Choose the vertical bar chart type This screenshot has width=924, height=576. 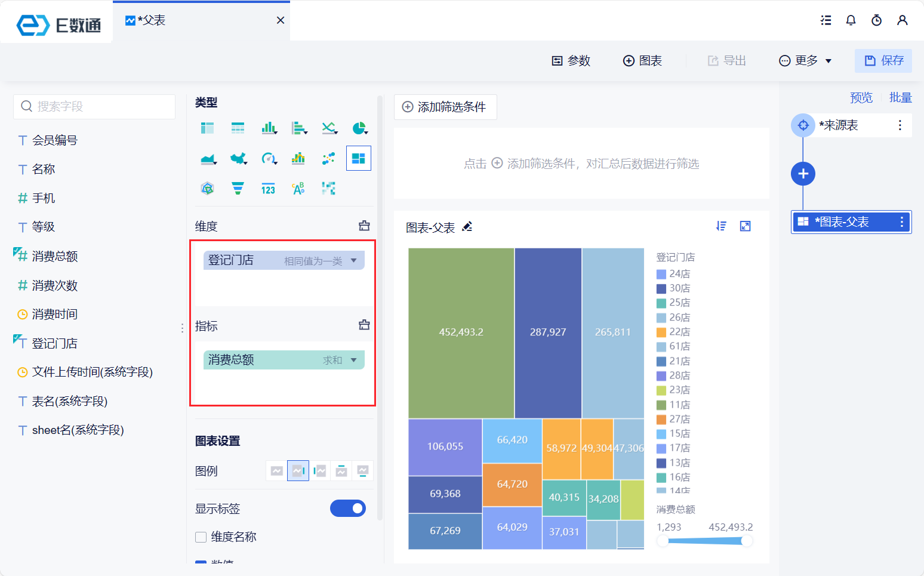tap(269, 128)
